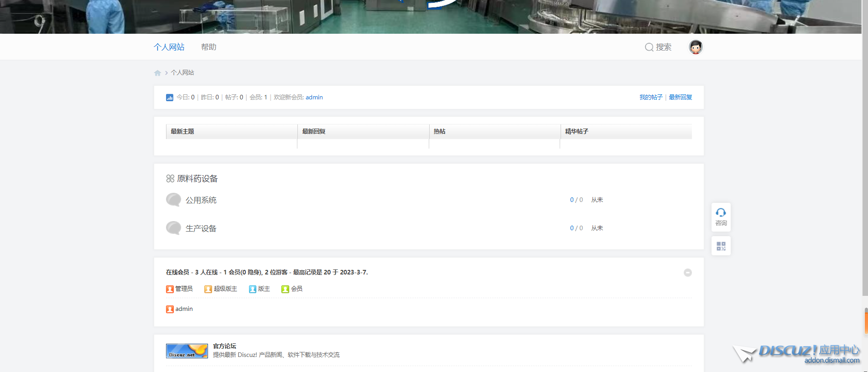868x372 pixels.
Task: Click the 公用系统 forum bubble icon
Action: pyautogui.click(x=173, y=200)
